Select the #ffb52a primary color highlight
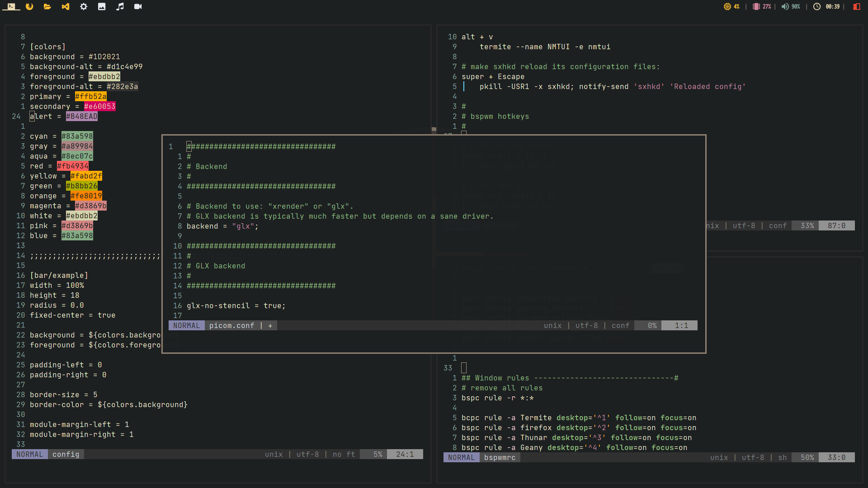 point(91,97)
